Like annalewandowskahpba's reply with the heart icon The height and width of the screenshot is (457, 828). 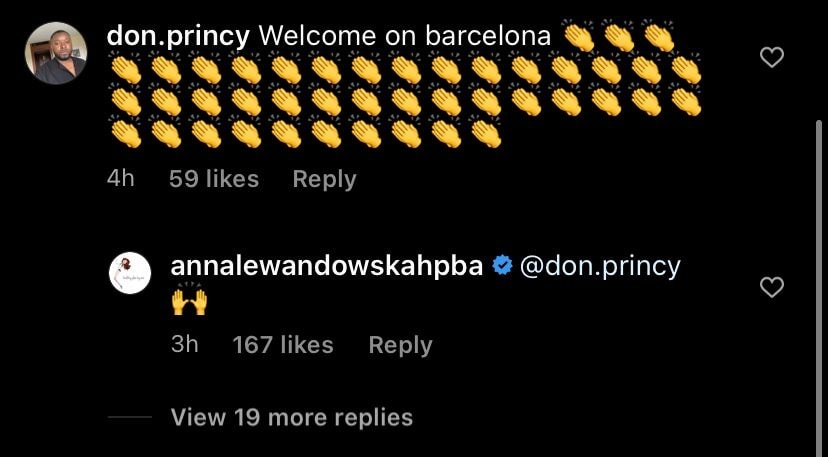(771, 287)
